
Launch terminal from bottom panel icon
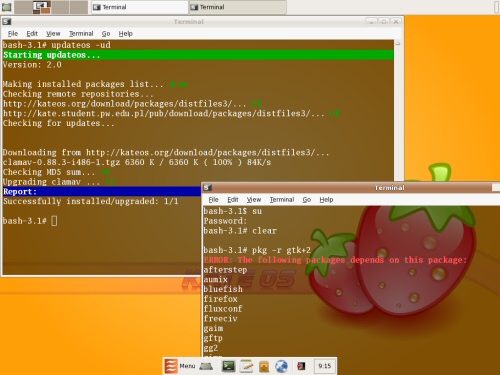click(229, 366)
